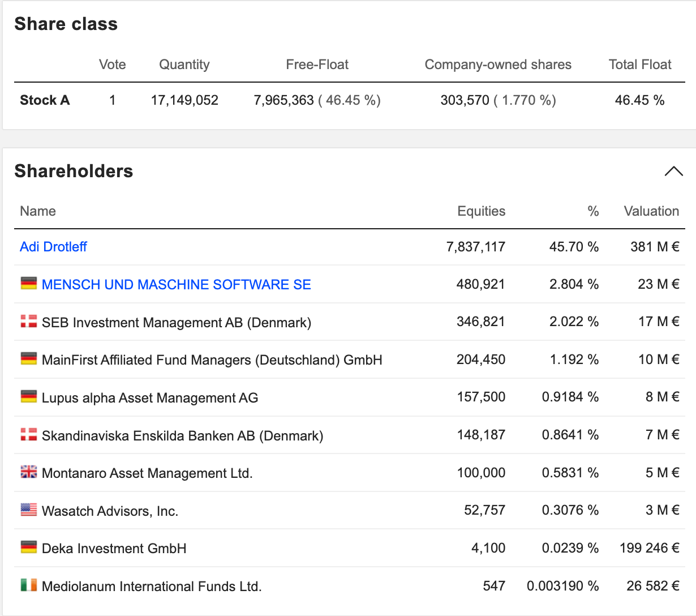This screenshot has width=696, height=616.
Task: Open Adi Drotleff shareholder link
Action: (53, 247)
